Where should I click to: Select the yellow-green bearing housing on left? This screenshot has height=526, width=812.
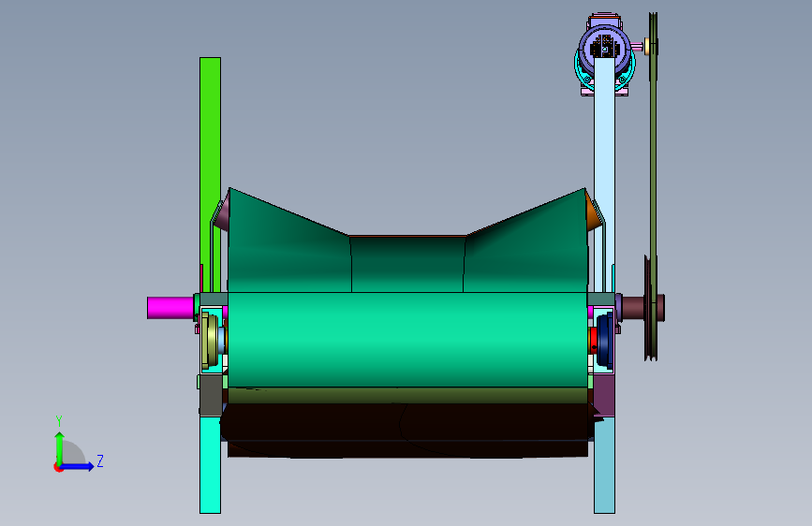tap(209, 340)
